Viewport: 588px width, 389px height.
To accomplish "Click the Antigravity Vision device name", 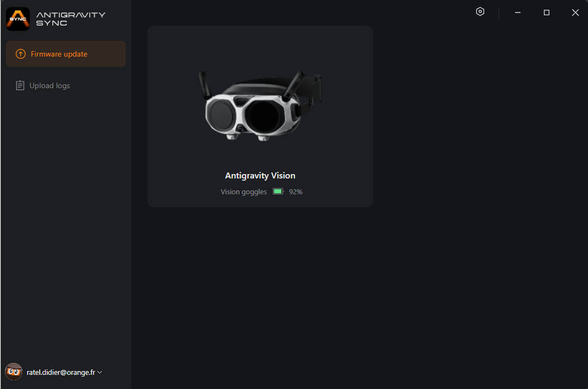I will pos(260,175).
